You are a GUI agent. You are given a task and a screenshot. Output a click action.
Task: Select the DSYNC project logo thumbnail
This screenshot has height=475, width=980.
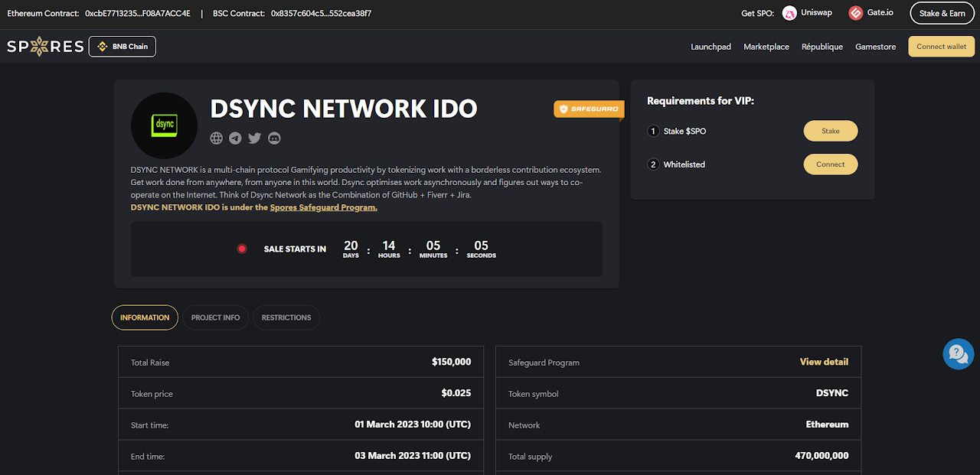(x=164, y=125)
